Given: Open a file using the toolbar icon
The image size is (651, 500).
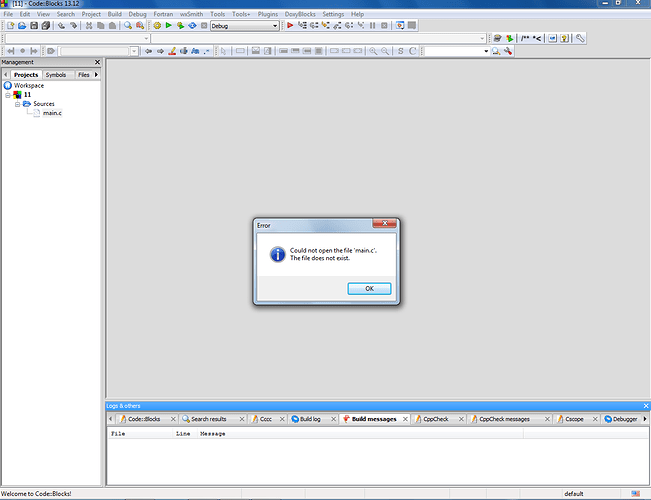Looking at the screenshot, I should click(22, 26).
